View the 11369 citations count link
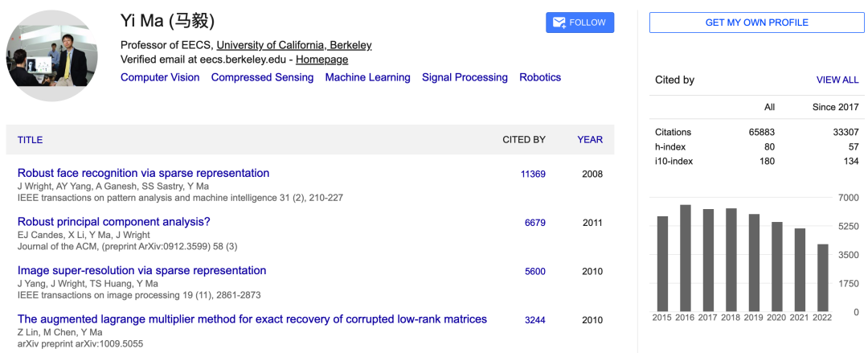The width and height of the screenshot is (868, 353). [533, 174]
